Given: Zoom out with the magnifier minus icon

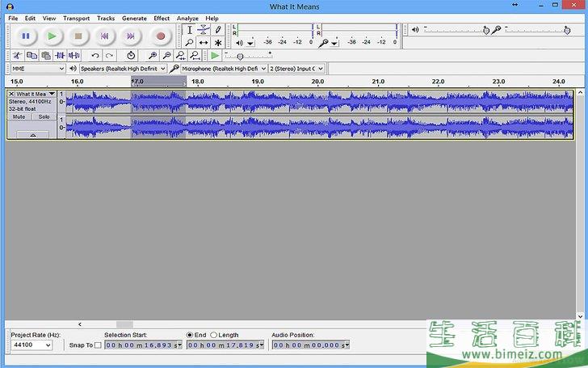Looking at the screenshot, I should (x=166, y=56).
